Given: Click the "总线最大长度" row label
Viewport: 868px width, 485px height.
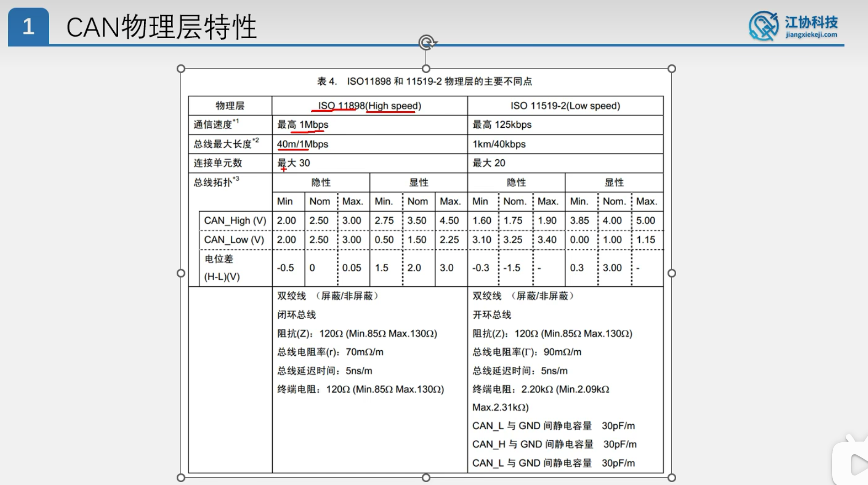Looking at the screenshot, I should tap(226, 143).
